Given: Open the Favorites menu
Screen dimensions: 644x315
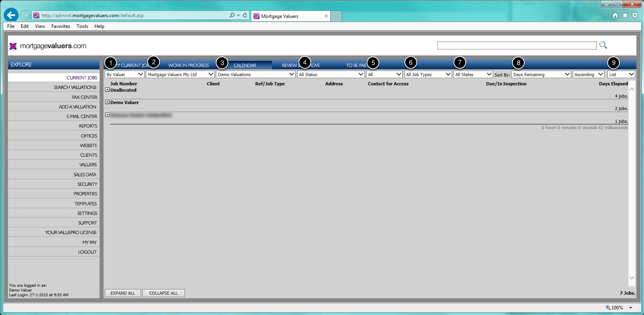Looking at the screenshot, I should (x=61, y=26).
